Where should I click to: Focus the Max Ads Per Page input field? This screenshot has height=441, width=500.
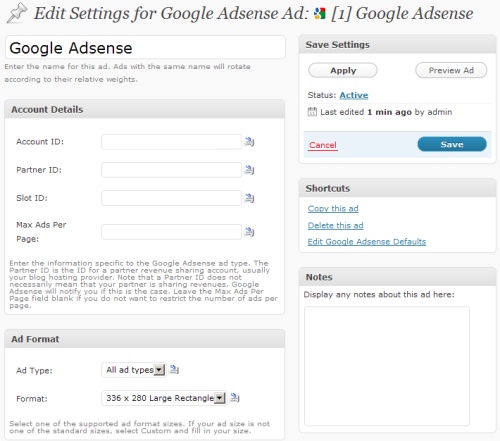[x=171, y=232]
